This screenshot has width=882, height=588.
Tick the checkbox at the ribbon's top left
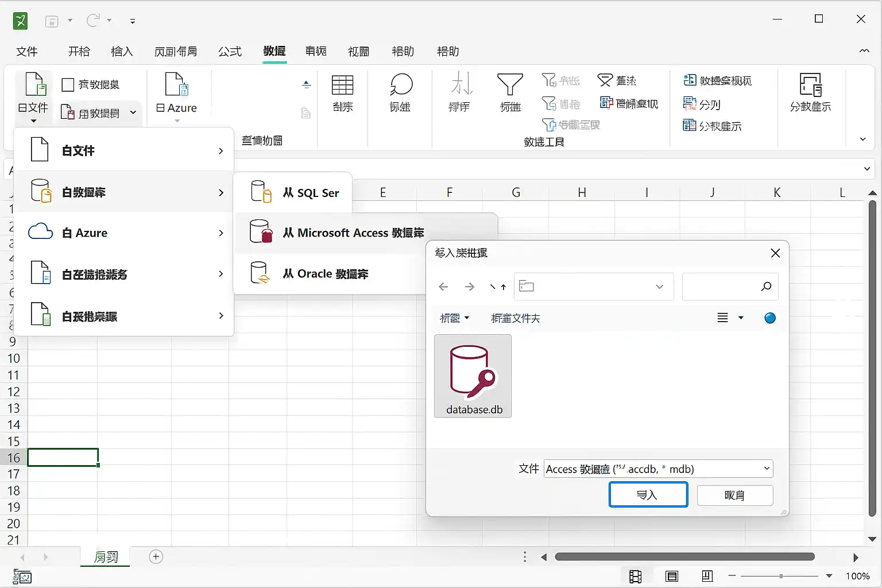point(68,85)
